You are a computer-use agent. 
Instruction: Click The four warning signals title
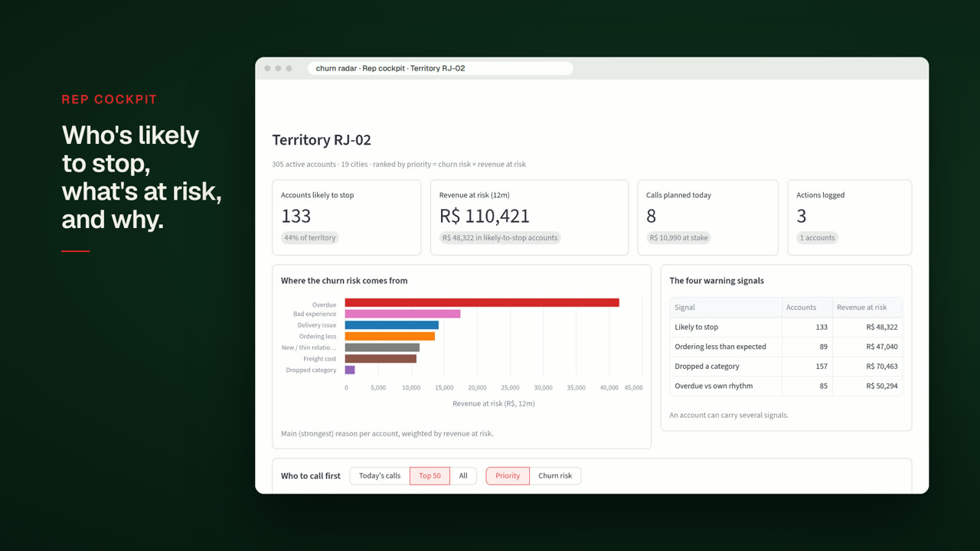click(717, 281)
